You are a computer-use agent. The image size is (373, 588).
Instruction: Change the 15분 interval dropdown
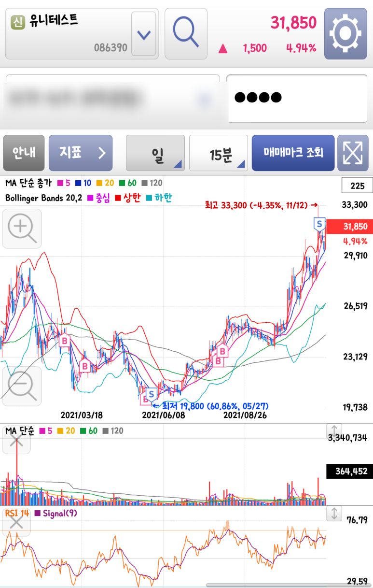219,153
